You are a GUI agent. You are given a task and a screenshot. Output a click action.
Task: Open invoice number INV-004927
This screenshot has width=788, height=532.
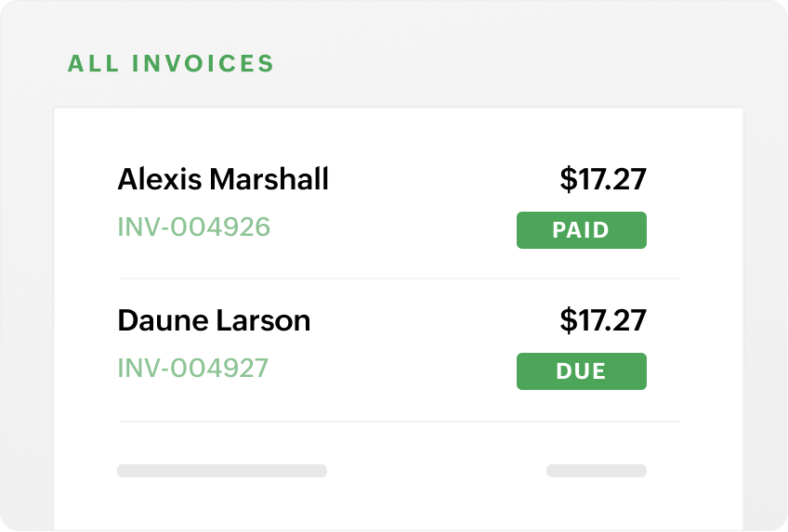tap(192, 368)
